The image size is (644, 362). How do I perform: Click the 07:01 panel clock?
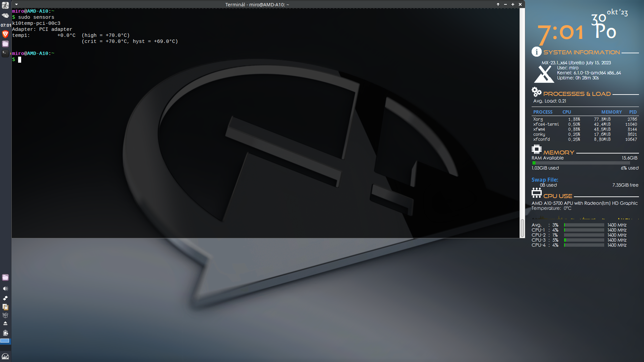6,25
